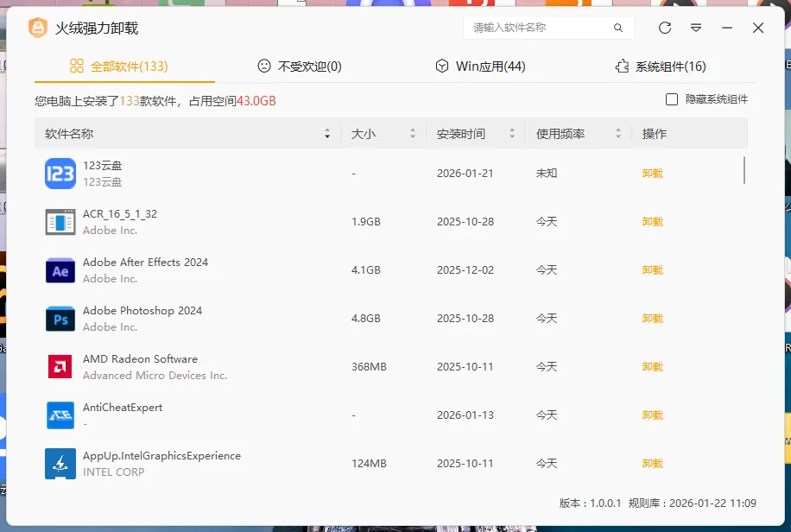Uninstall AntiCheatExpert
Screen dimensions: 791x532
tap(652, 415)
